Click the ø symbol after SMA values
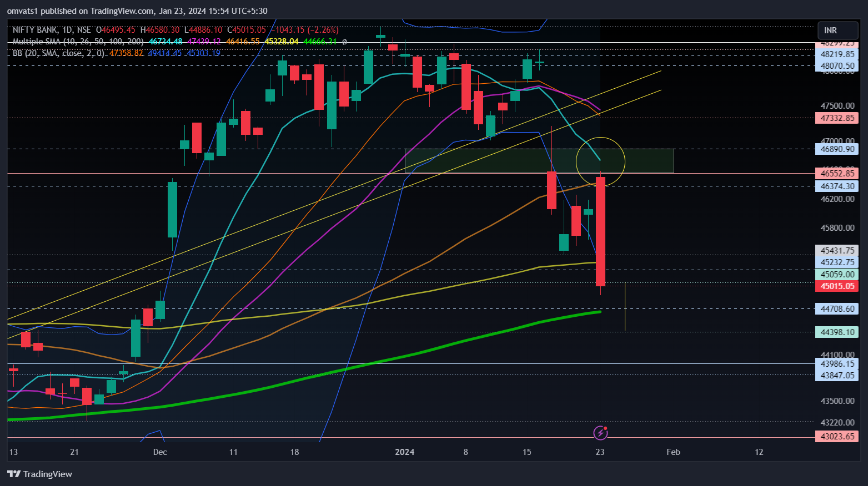868x486 pixels. [344, 42]
